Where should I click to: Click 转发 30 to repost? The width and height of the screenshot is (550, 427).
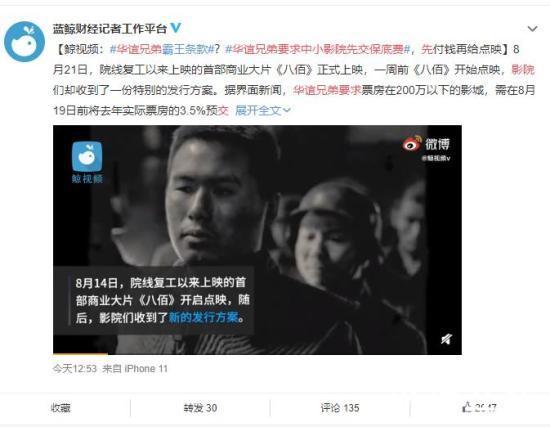pos(200,408)
